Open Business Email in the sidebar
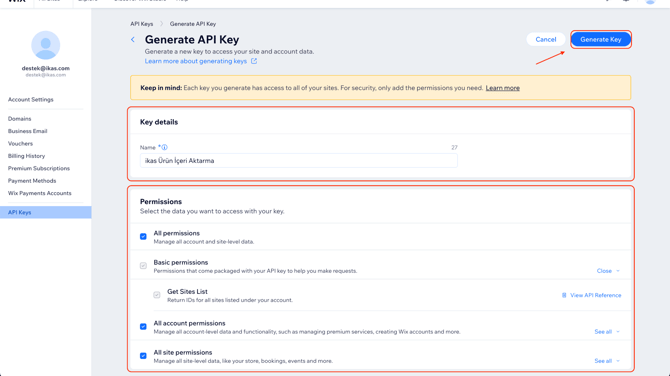 tap(27, 131)
